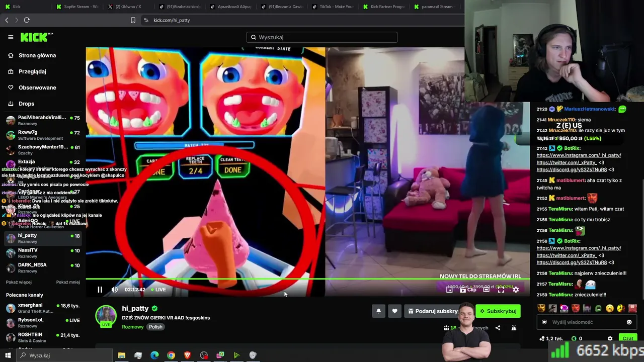
Task: Open Google Chrome from taskbar
Action: pos(171,355)
